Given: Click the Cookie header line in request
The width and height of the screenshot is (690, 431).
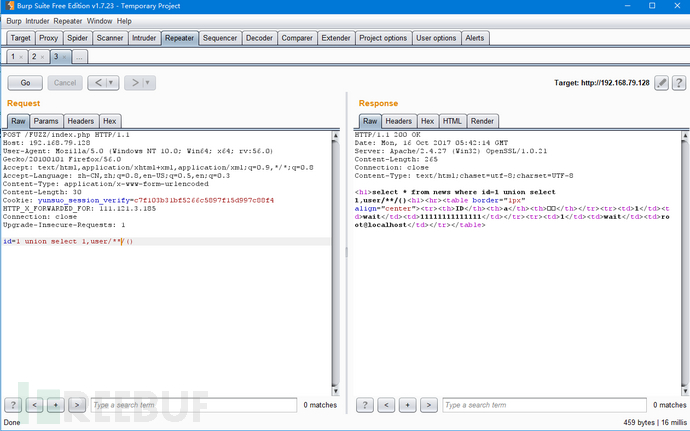Looking at the screenshot, I should point(138,200).
